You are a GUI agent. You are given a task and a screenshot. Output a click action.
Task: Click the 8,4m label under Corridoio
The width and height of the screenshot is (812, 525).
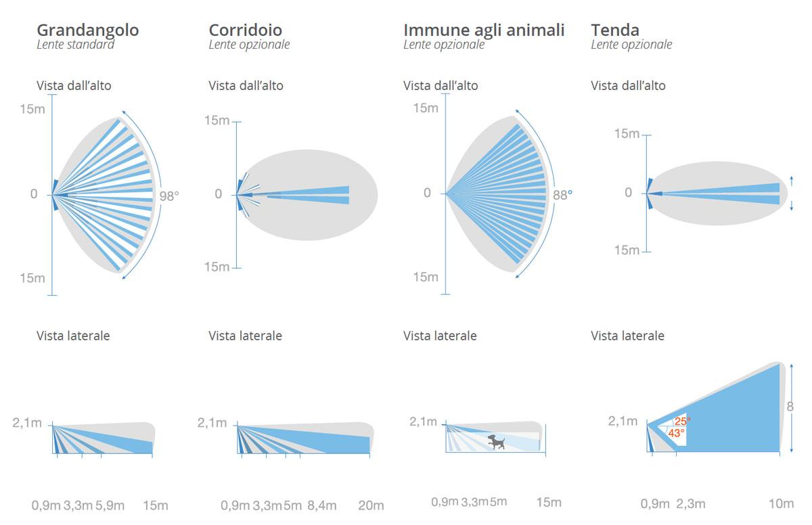(x=322, y=505)
